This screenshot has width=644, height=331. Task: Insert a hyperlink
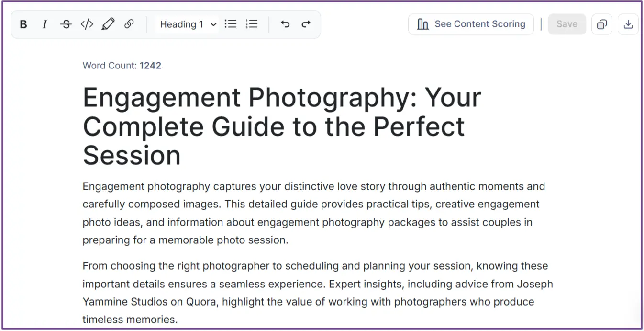[129, 24]
